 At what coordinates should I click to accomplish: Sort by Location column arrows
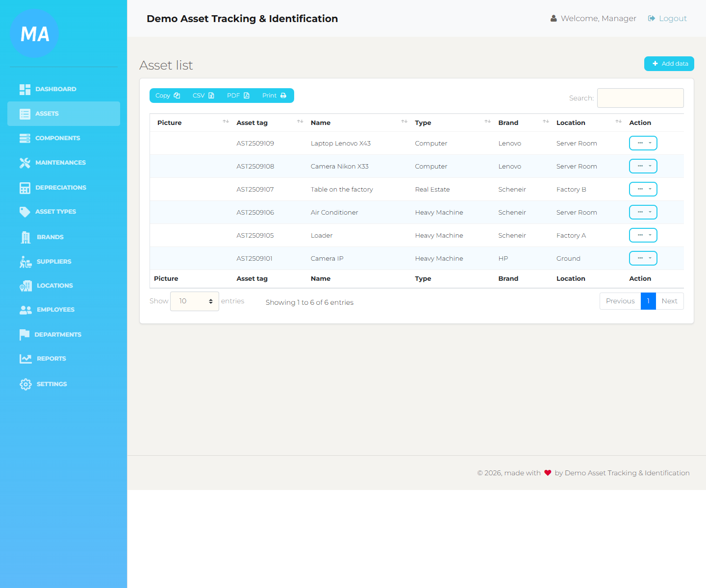[x=618, y=122]
